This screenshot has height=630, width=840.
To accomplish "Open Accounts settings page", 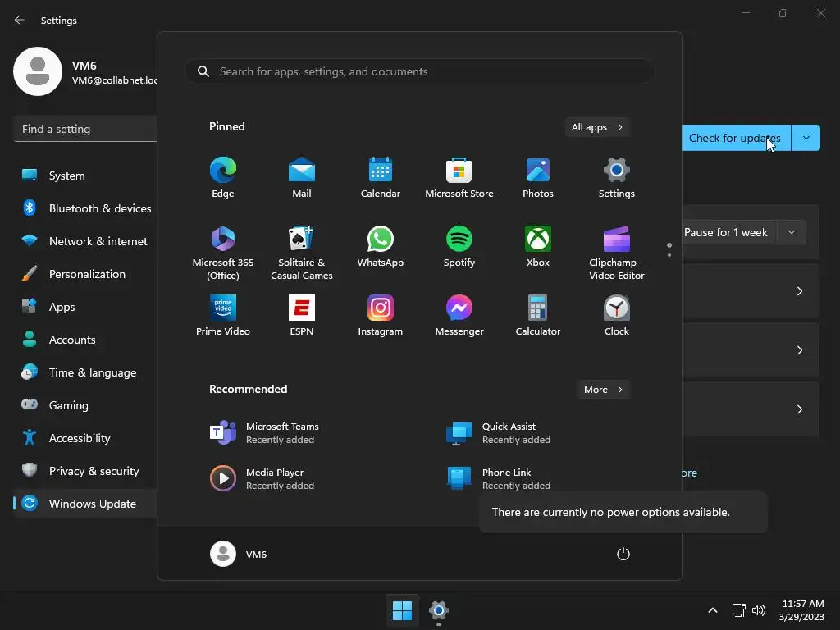I will click(x=85, y=339).
